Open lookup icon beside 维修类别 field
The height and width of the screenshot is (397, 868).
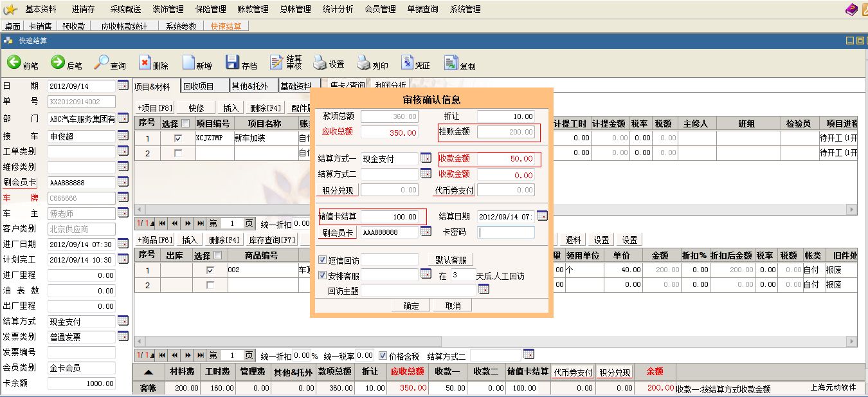(x=123, y=166)
